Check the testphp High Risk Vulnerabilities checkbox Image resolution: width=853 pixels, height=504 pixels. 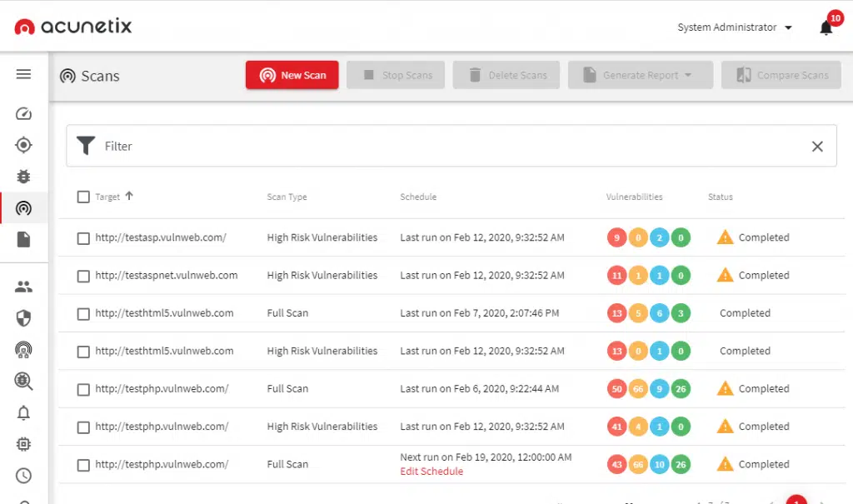[83, 428]
